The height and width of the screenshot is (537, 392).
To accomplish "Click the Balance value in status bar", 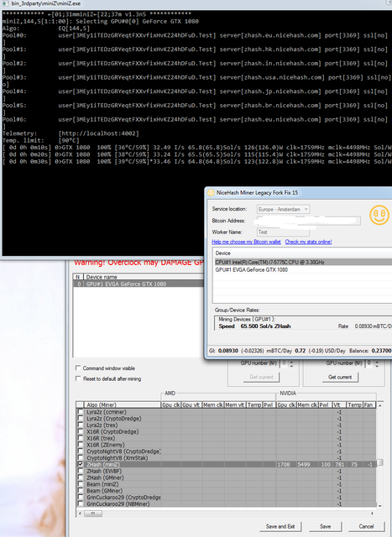I will (381, 351).
